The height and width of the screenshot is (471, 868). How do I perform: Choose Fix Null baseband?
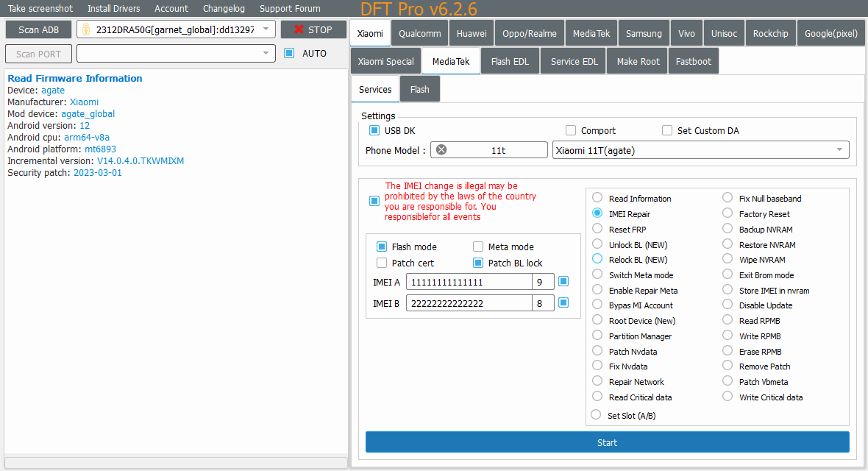point(728,198)
